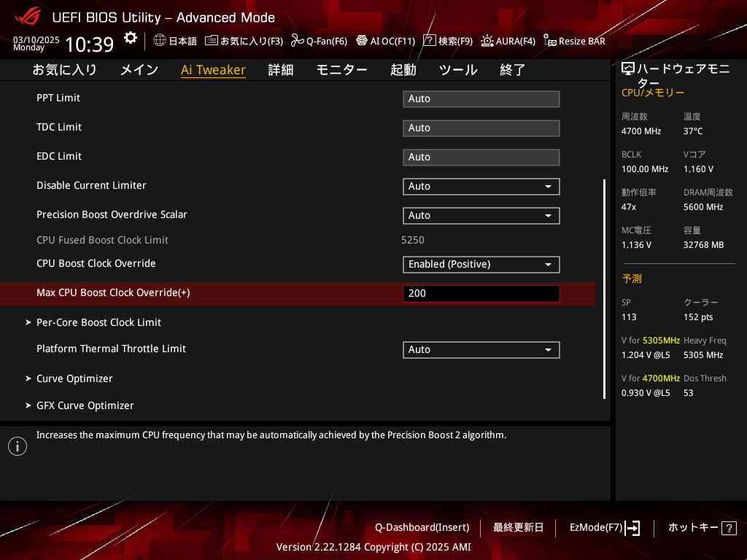Open お気に入り tab
The height and width of the screenshot is (560, 747).
point(65,70)
